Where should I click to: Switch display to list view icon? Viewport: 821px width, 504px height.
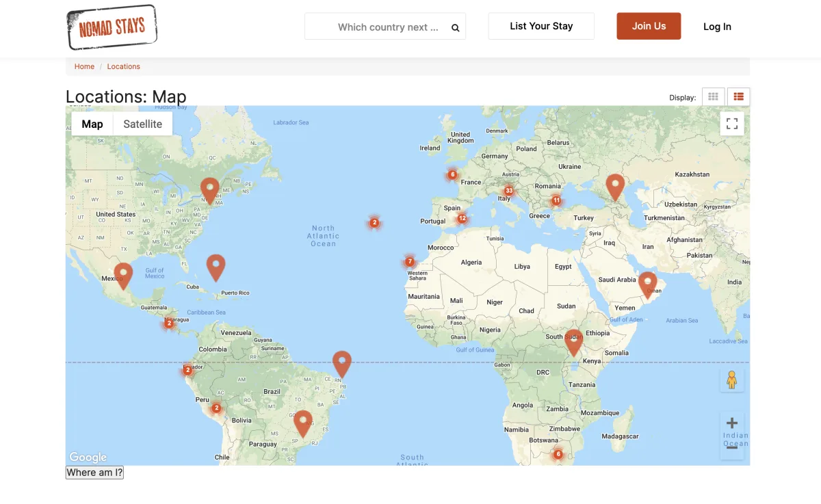click(738, 97)
